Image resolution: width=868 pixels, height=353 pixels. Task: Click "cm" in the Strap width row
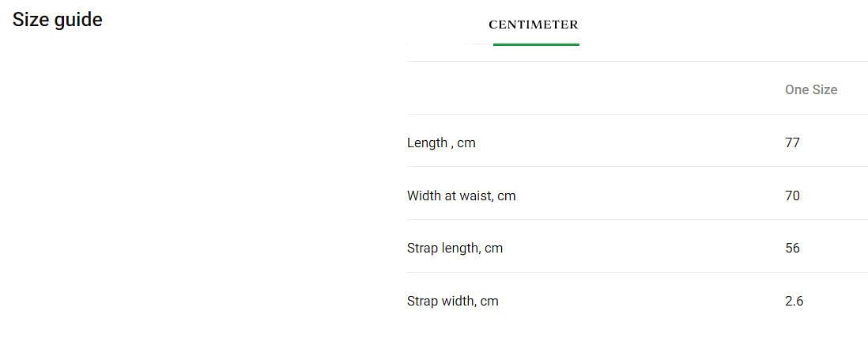489,302
